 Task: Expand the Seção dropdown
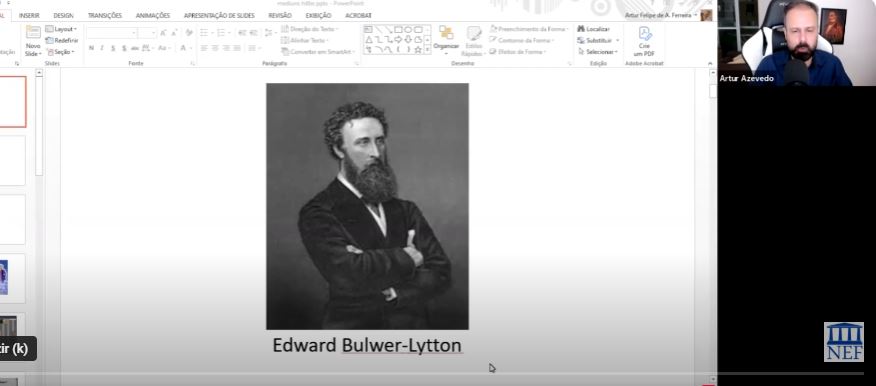[61, 52]
